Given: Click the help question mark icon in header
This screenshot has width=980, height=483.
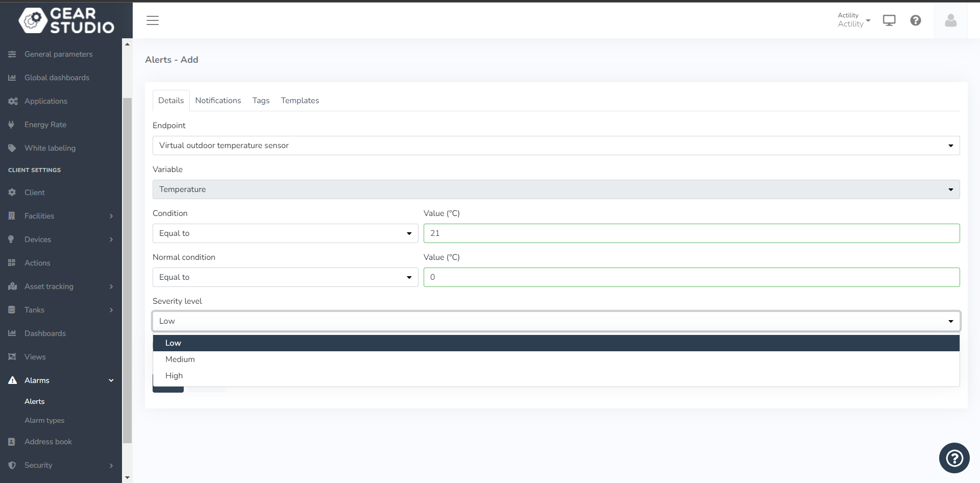Looking at the screenshot, I should tap(916, 20).
